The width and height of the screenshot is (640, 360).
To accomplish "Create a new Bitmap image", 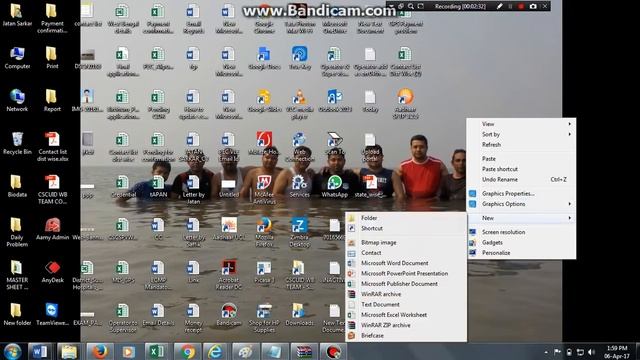I will pyautogui.click(x=406, y=242).
